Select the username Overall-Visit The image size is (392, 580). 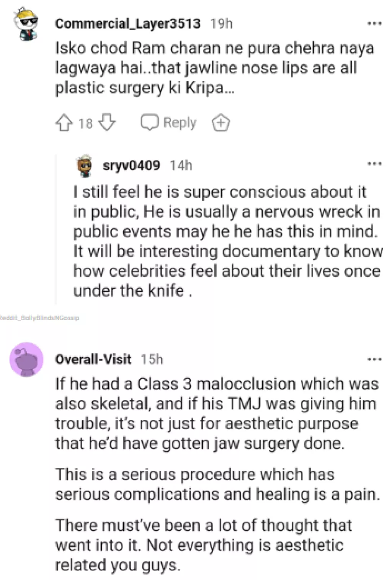click(x=93, y=359)
